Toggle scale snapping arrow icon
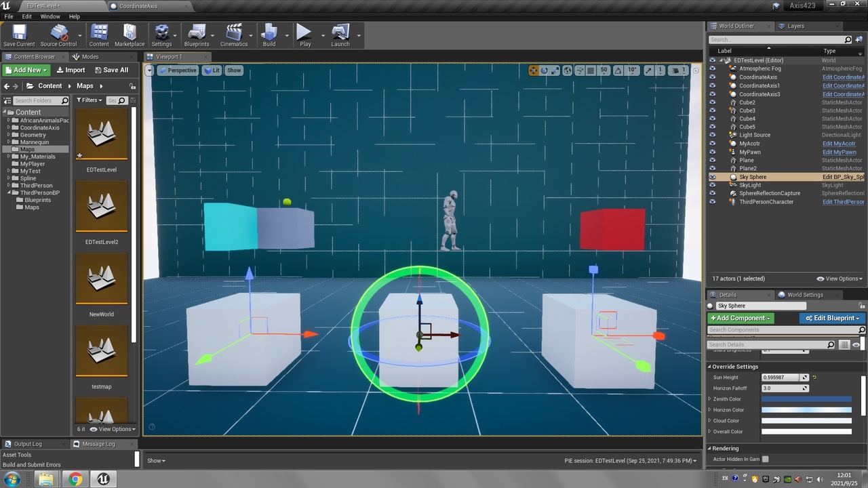The image size is (868, 488). pyautogui.click(x=648, y=70)
